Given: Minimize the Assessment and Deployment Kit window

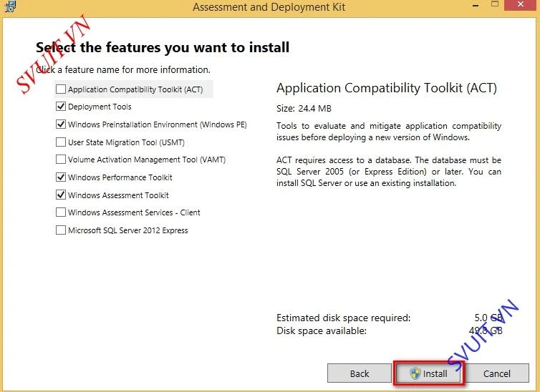Looking at the screenshot, I should (x=476, y=5).
